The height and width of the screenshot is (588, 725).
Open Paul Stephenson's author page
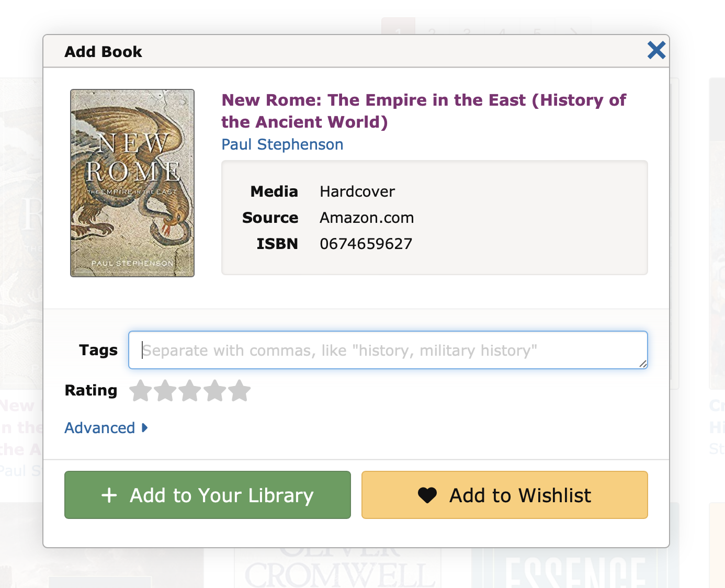click(x=282, y=144)
